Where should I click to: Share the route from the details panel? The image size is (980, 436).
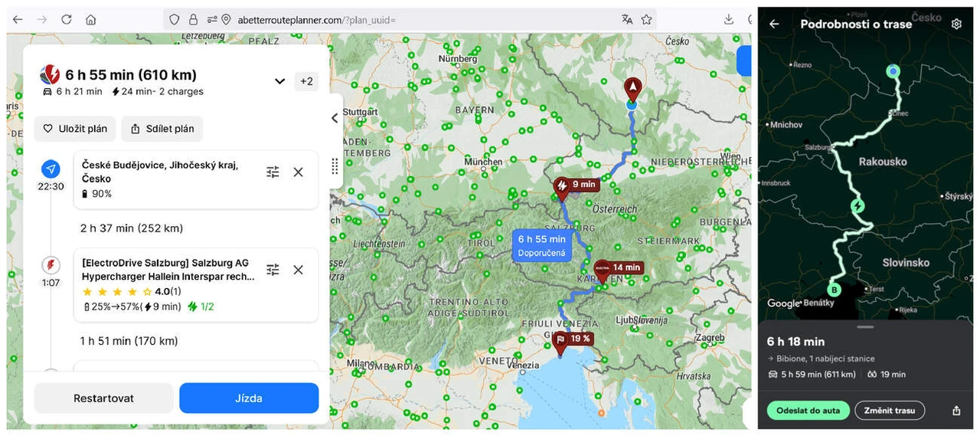956,411
